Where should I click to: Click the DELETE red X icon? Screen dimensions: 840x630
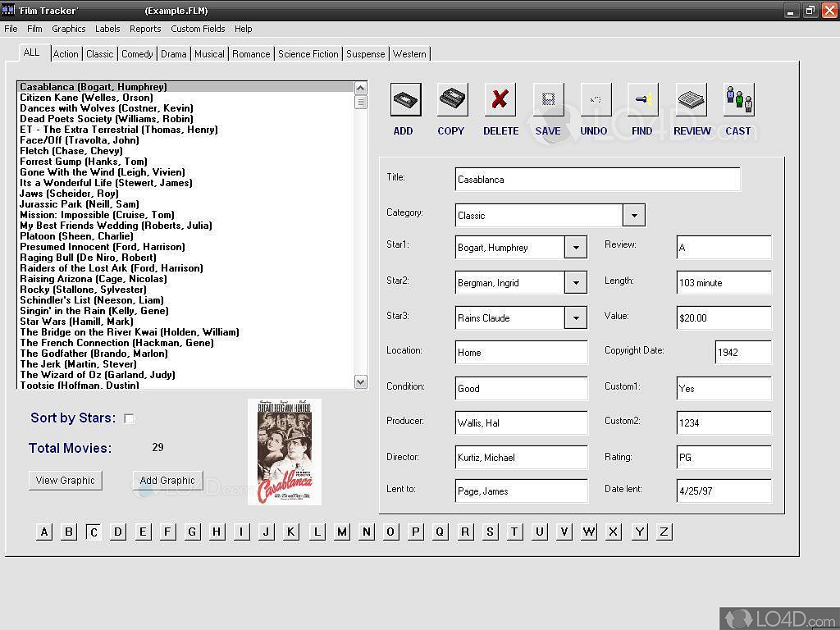click(x=500, y=98)
